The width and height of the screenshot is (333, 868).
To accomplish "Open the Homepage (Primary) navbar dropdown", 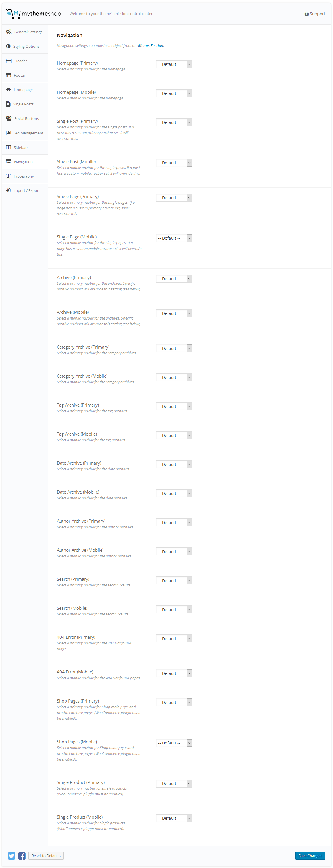I will click(x=174, y=64).
